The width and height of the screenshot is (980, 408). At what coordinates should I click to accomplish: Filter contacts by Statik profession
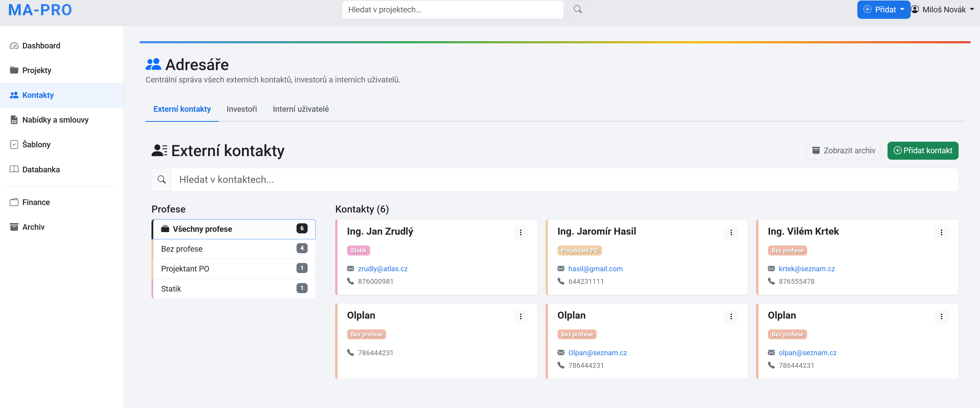(x=233, y=288)
